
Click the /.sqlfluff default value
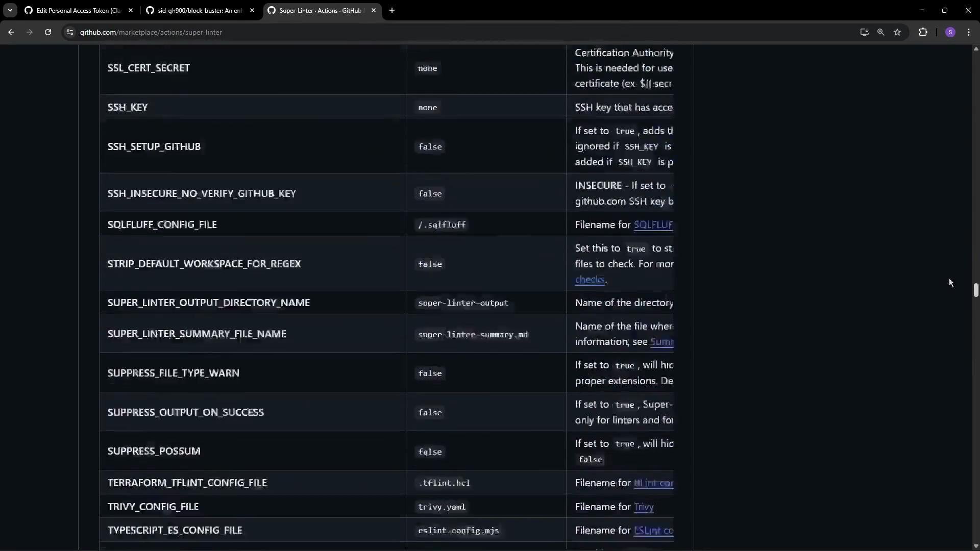[x=442, y=225]
